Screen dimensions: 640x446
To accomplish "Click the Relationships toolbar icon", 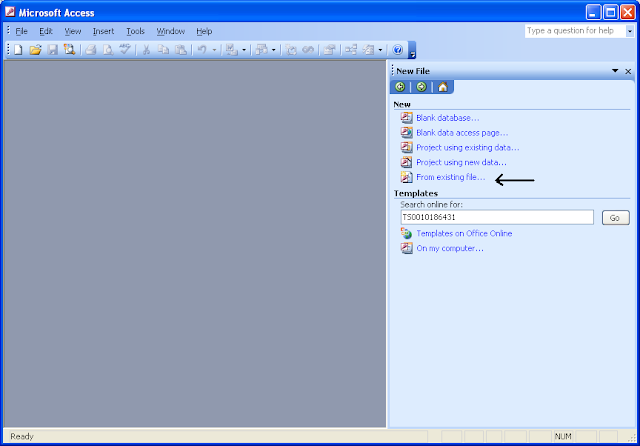I will click(x=351, y=50).
